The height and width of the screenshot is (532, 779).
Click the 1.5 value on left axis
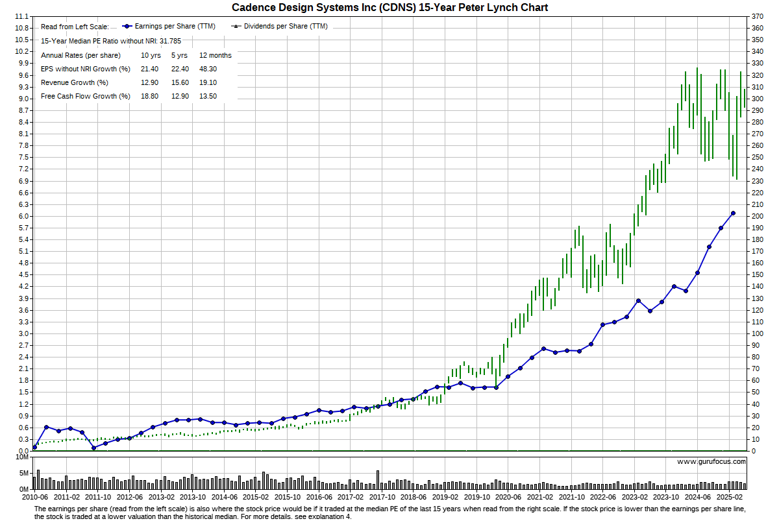coord(24,392)
